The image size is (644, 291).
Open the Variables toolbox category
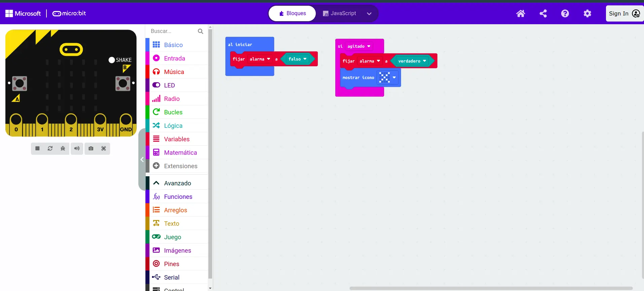point(176,139)
